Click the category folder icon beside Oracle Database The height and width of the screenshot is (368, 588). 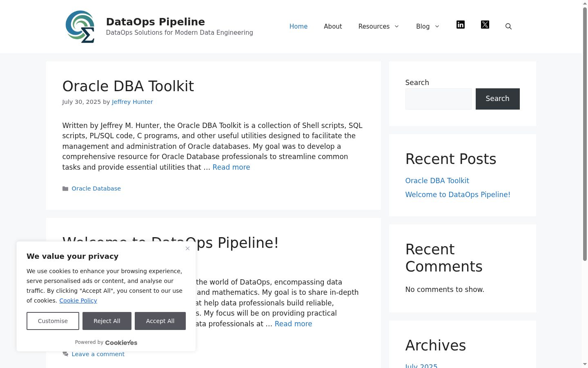65,188
